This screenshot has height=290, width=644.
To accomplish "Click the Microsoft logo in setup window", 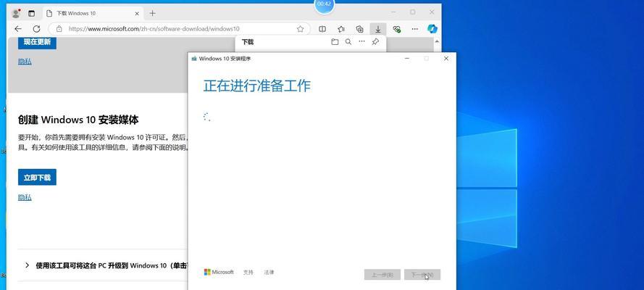I will pos(219,272).
